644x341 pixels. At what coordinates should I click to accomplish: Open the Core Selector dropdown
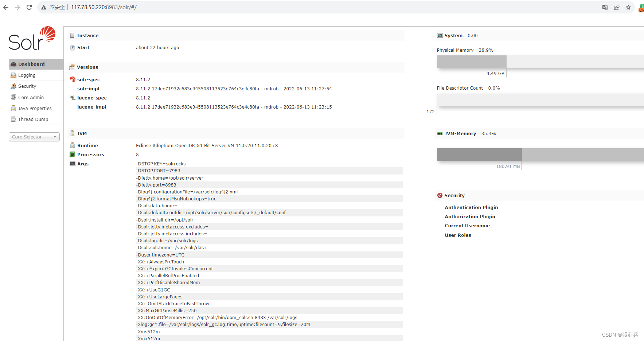34,137
